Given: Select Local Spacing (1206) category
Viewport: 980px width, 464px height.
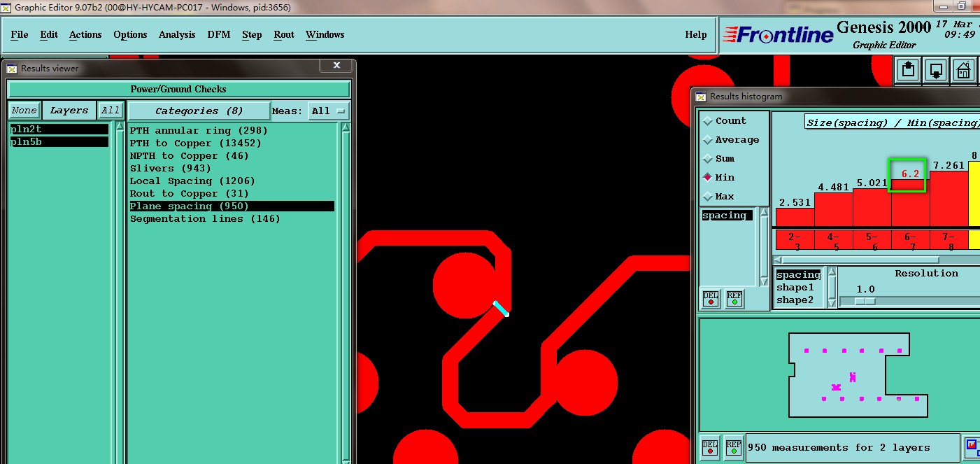Looking at the screenshot, I should 192,181.
